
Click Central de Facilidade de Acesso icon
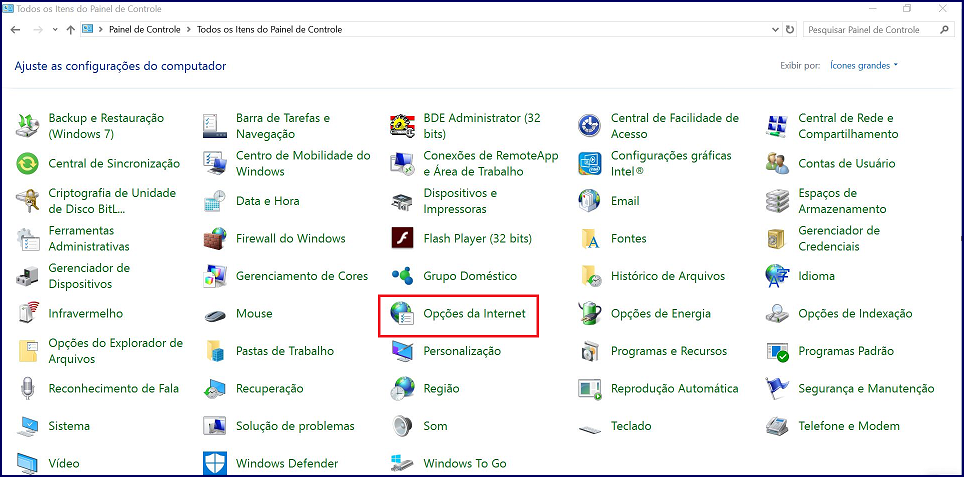tap(590, 126)
